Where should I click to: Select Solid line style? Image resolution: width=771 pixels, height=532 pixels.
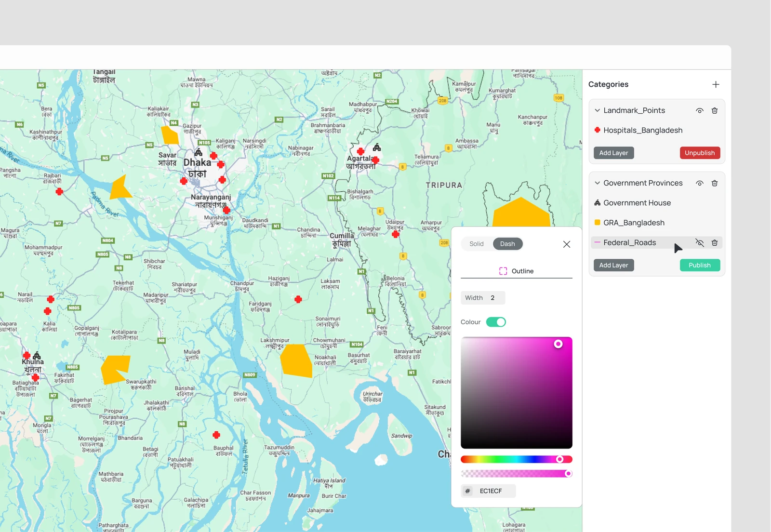477,244
